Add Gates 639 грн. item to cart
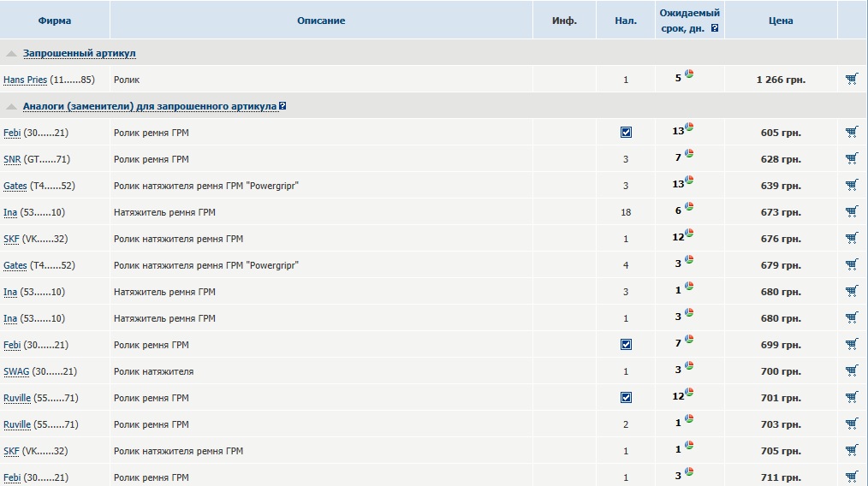This screenshot has width=868, height=486. [x=852, y=185]
